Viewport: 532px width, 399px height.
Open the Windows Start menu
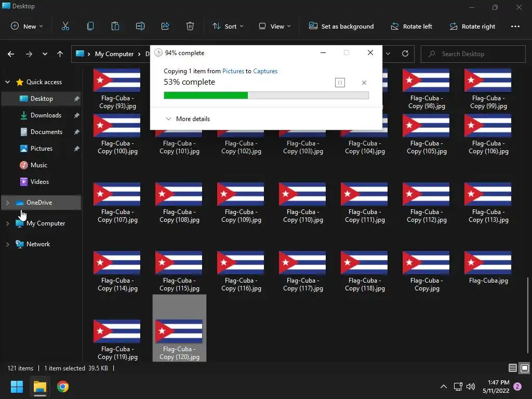(x=17, y=387)
